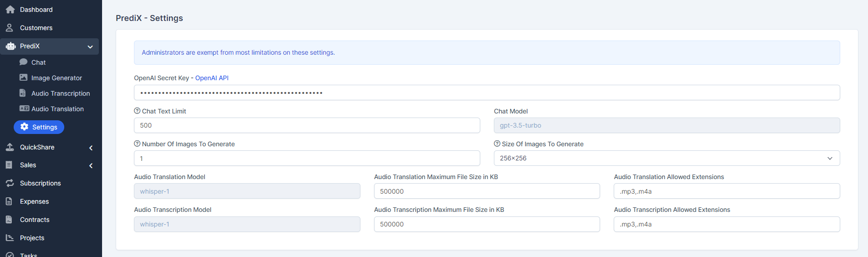Click the Settings pill button
Image resolution: width=868 pixels, height=257 pixels.
(x=39, y=127)
